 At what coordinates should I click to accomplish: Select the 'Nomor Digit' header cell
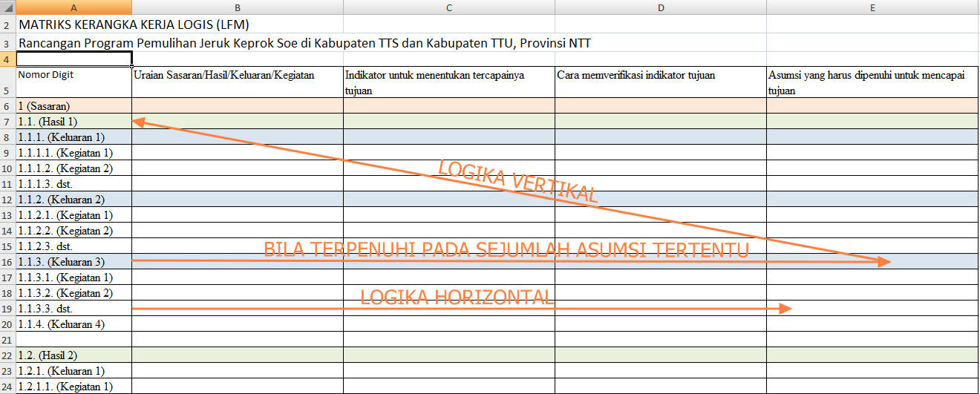click(x=73, y=82)
